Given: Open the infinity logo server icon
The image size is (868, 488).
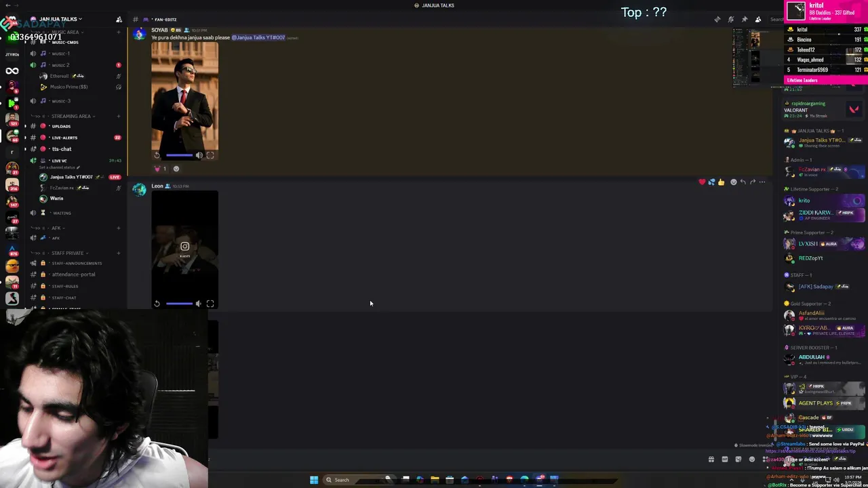Looking at the screenshot, I should [x=12, y=70].
